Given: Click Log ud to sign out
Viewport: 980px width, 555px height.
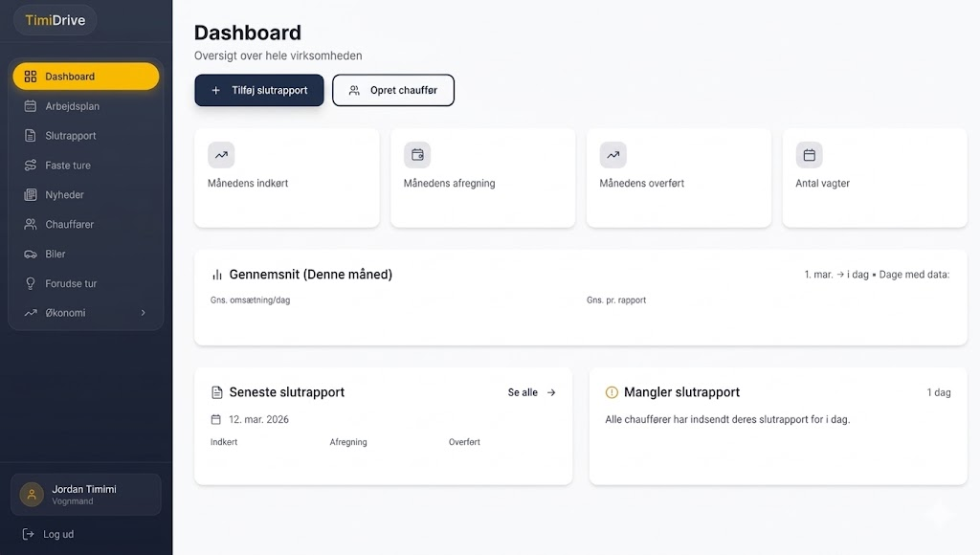Looking at the screenshot, I should tap(48, 534).
